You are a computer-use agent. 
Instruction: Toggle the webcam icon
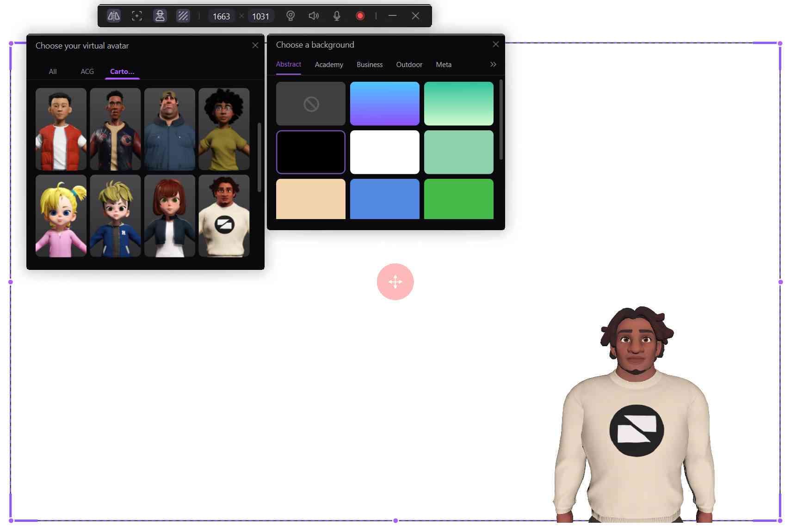coord(290,16)
